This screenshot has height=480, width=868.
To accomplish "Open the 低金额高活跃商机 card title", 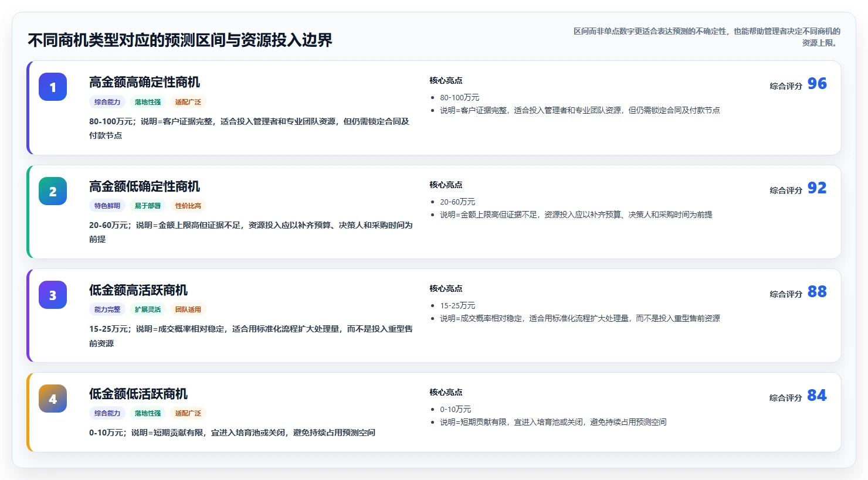I will [x=138, y=290].
